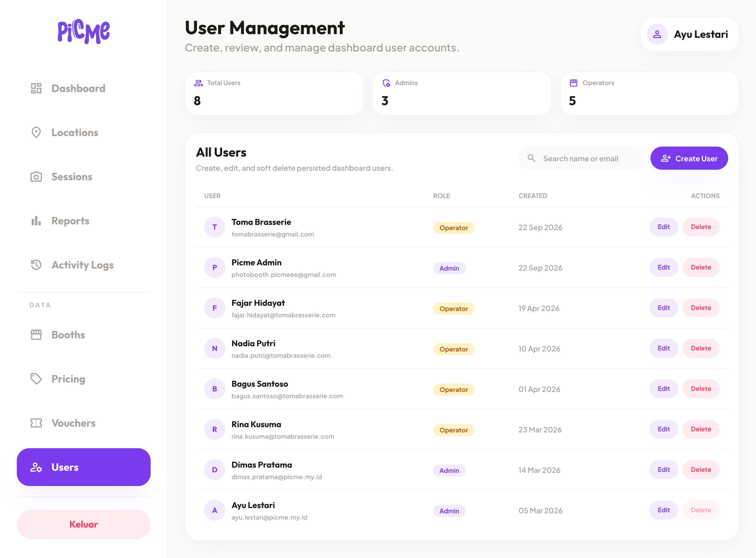Click the search magnifier icon
The width and height of the screenshot is (756, 558).
click(532, 158)
